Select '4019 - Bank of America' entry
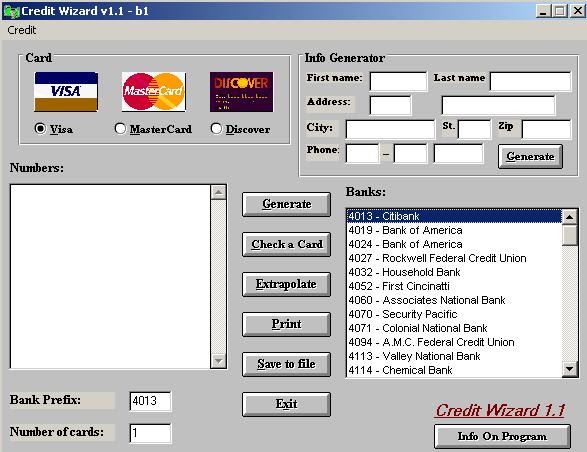The image size is (587, 452). point(454,230)
